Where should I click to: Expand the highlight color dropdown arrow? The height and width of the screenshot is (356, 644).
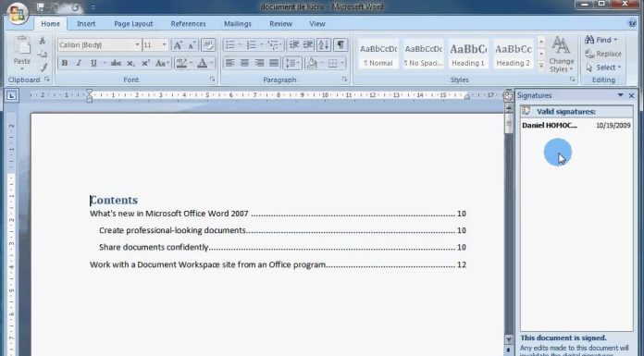click(x=191, y=63)
